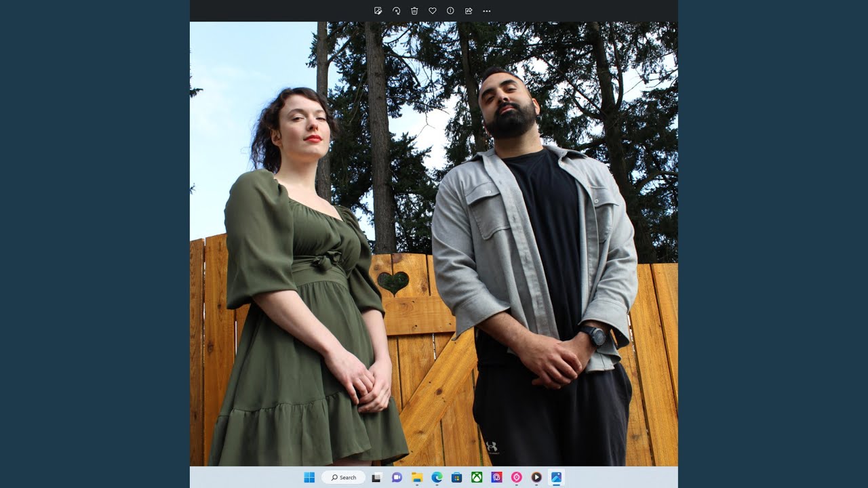The width and height of the screenshot is (868, 488).
Task: Share the photo via the share icon
Action: point(469,11)
